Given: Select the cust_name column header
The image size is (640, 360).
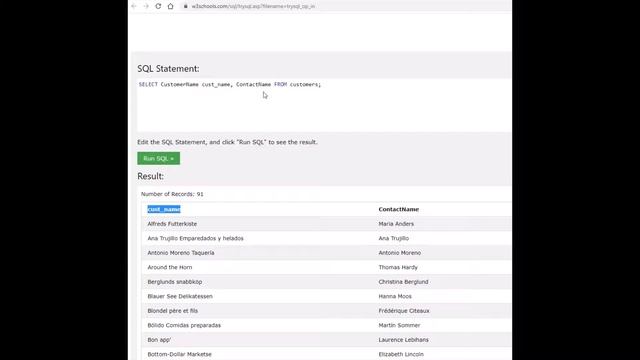Looking at the screenshot, I should (164, 209).
